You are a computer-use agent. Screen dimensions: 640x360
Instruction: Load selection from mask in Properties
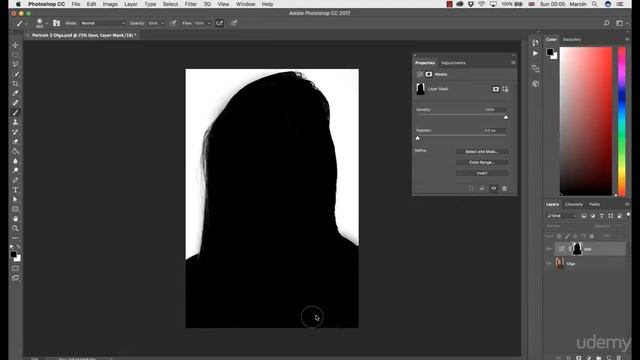tap(471, 188)
